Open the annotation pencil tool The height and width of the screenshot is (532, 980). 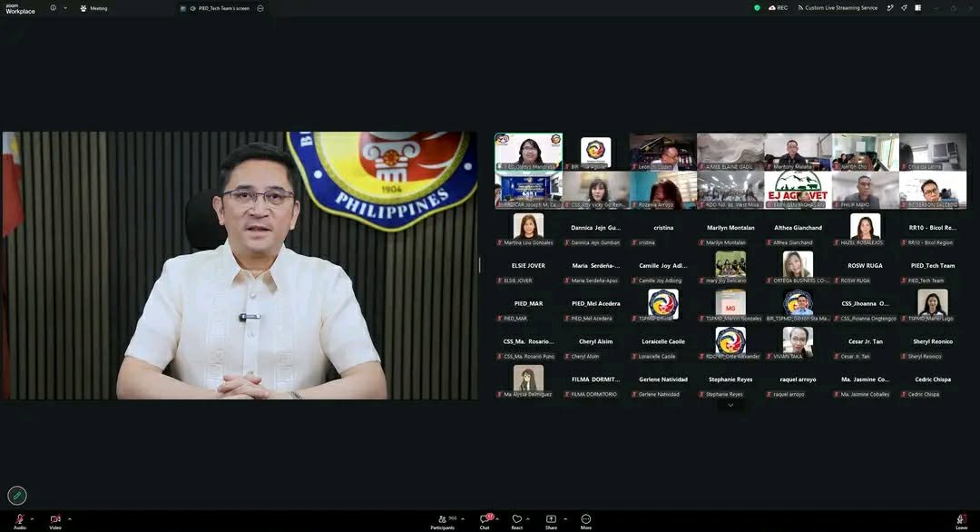point(17,496)
